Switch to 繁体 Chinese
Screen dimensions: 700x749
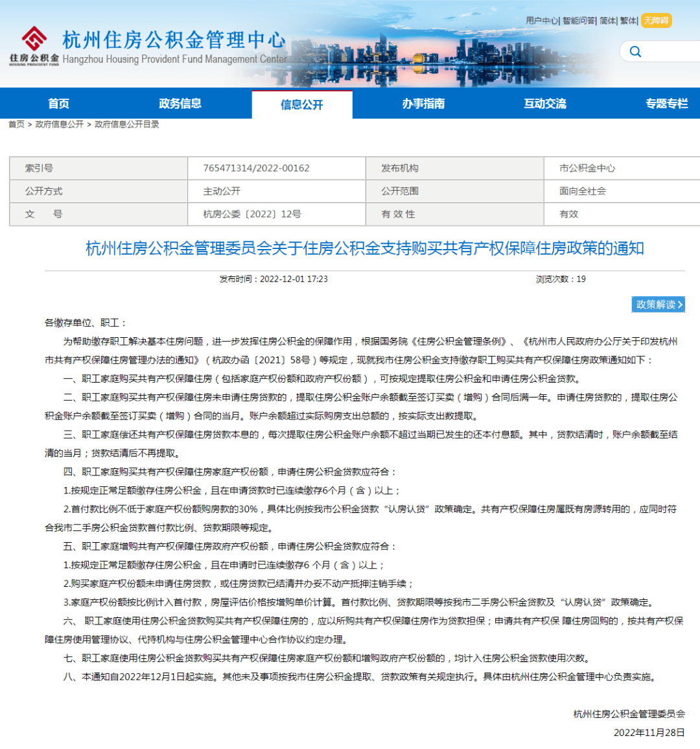628,21
